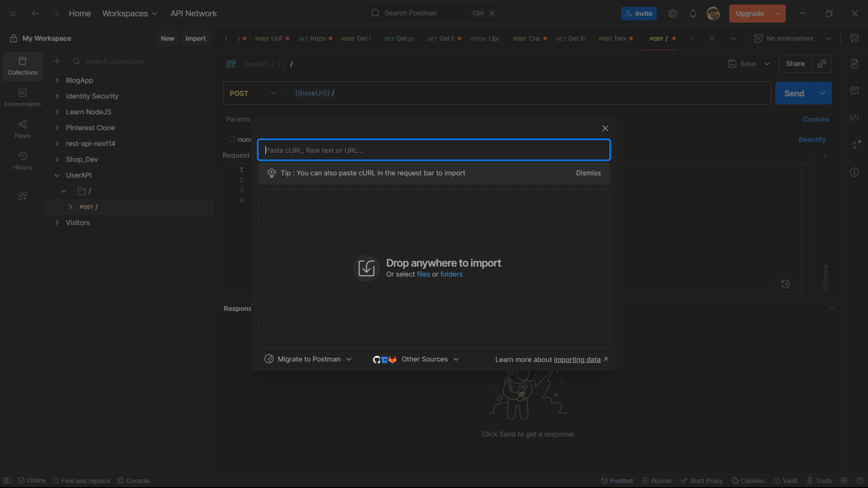Open the Save options dropdown arrow
This screenshot has width=868, height=488.
tap(767, 64)
